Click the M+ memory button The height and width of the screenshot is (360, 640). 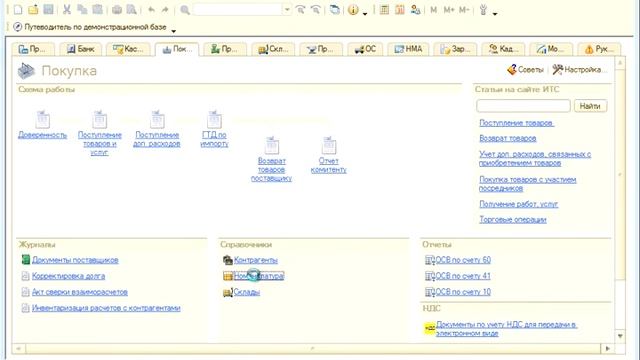[x=449, y=9]
